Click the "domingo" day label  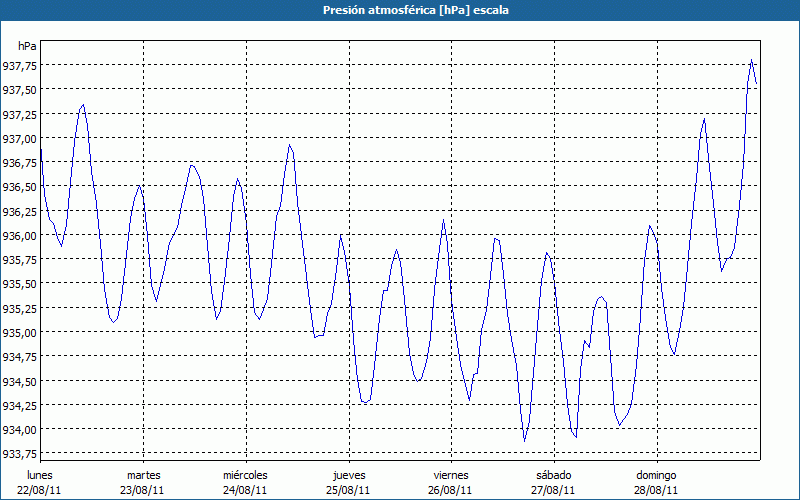[656, 475]
